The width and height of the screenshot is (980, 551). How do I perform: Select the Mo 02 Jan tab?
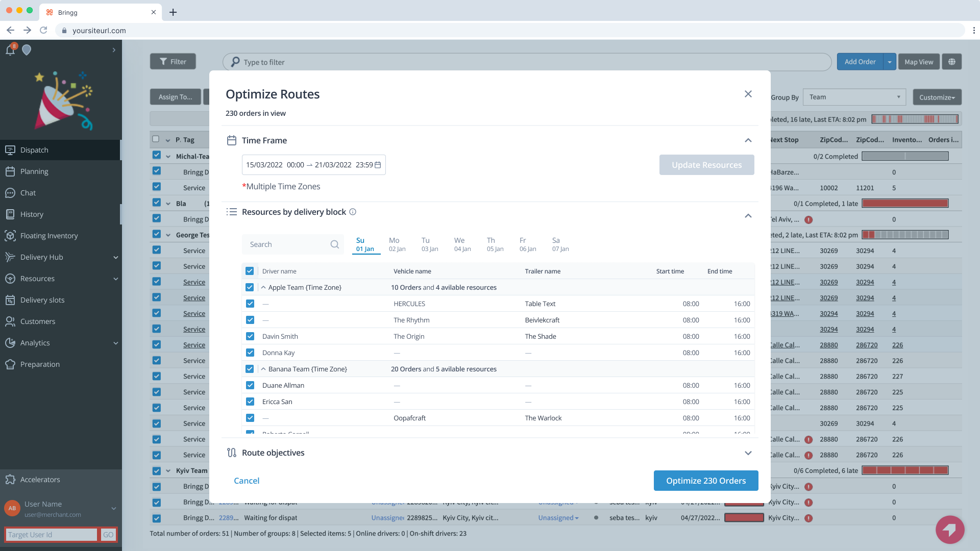pos(397,244)
